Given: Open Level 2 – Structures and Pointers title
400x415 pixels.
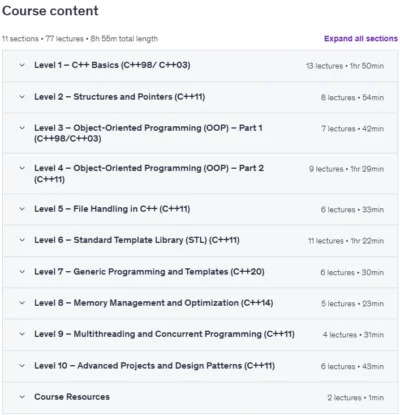Looking at the screenshot, I should pos(120,97).
